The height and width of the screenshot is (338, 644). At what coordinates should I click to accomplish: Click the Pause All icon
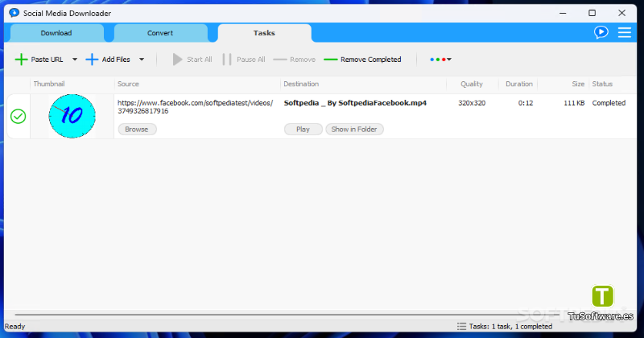coord(227,60)
